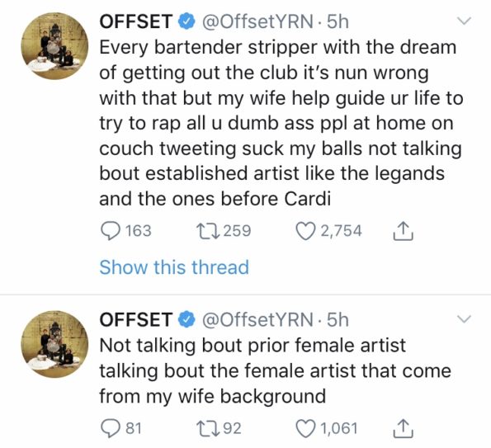Open @OffsetYRN handle on first tweet
This screenshot has height=448, width=491.
[x=257, y=21]
